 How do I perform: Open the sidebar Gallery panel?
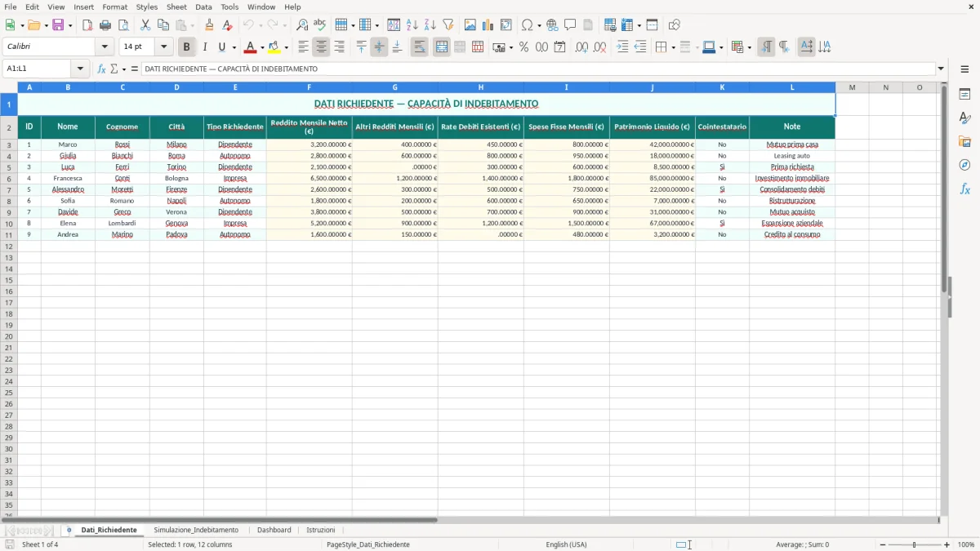point(964,142)
